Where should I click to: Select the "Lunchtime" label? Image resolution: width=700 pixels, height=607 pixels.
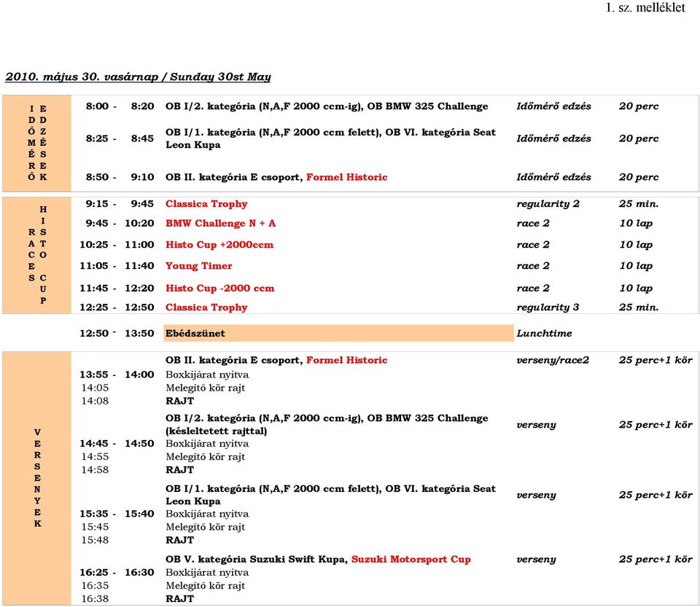pos(544,333)
